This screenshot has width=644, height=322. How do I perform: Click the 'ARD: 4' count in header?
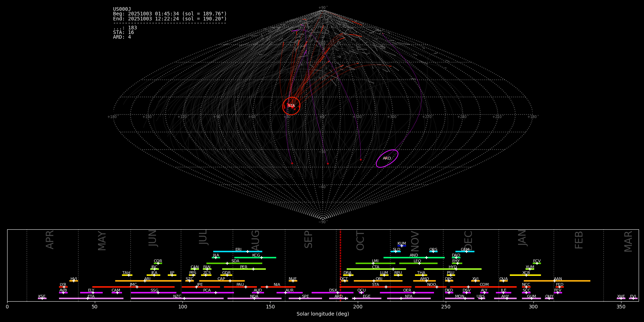coord(122,37)
